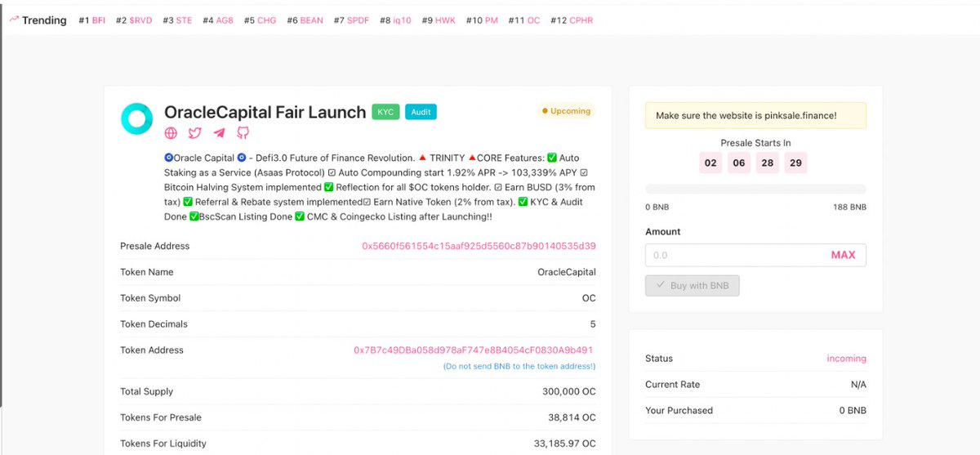Open trending token #8 iq10

tap(395, 20)
